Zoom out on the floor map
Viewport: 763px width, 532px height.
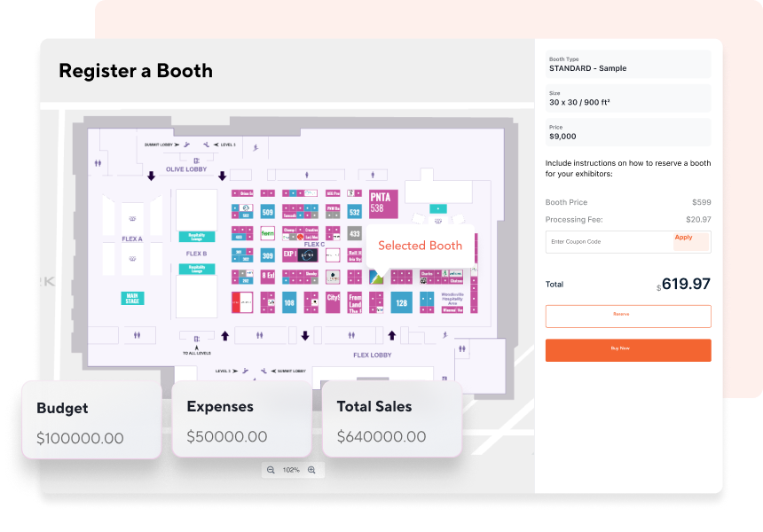click(x=271, y=470)
